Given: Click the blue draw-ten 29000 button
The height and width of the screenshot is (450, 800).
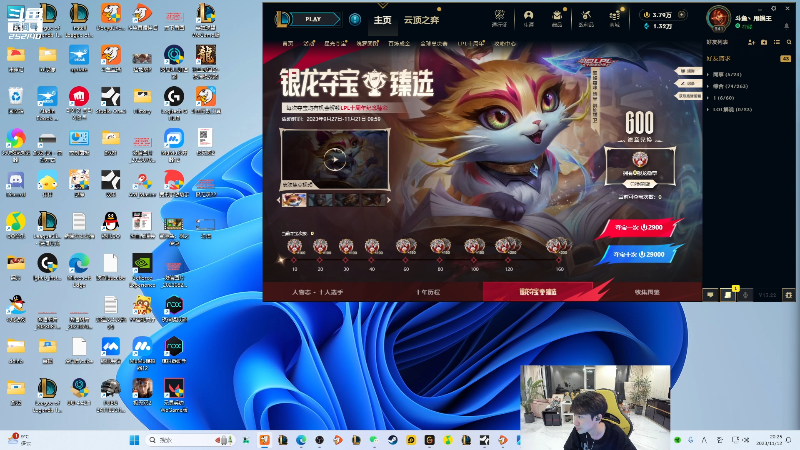Looking at the screenshot, I should pos(639,254).
